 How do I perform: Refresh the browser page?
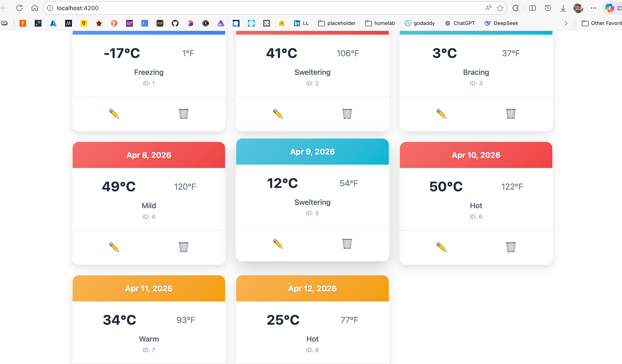point(19,8)
